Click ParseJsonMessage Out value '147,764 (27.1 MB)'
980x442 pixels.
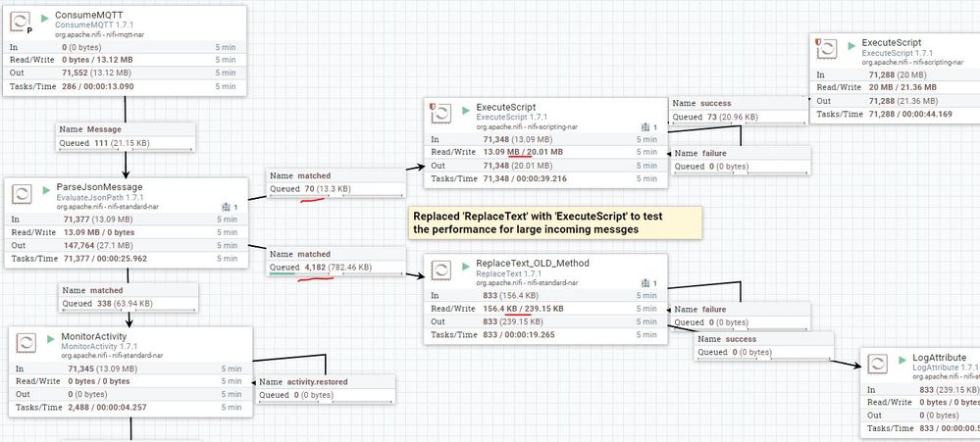[98, 245]
